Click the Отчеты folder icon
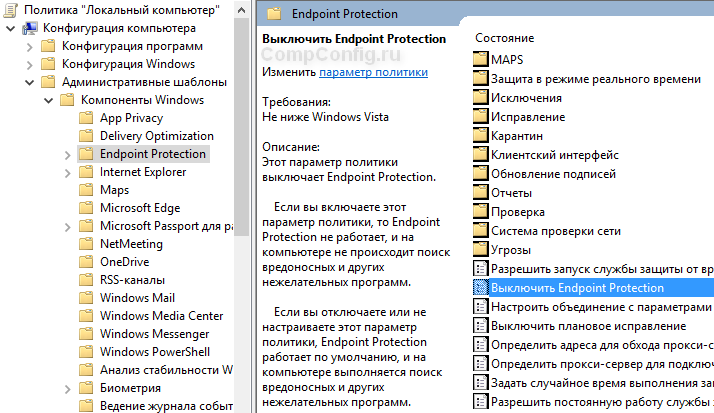 [480, 193]
